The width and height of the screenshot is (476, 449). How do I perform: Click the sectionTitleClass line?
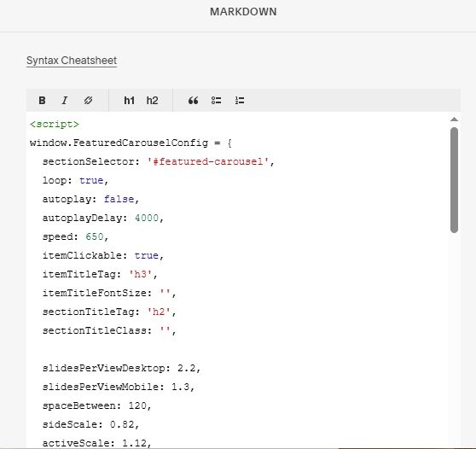click(x=109, y=330)
